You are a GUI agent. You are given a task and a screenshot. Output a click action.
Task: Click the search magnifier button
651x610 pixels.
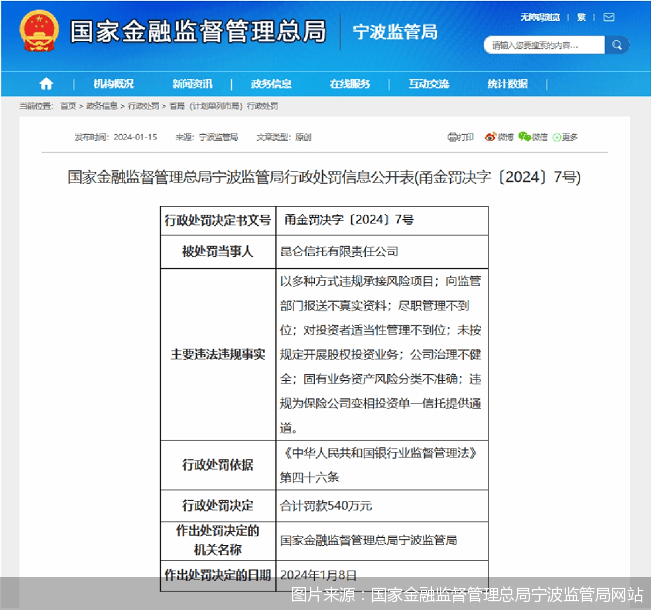[617, 45]
